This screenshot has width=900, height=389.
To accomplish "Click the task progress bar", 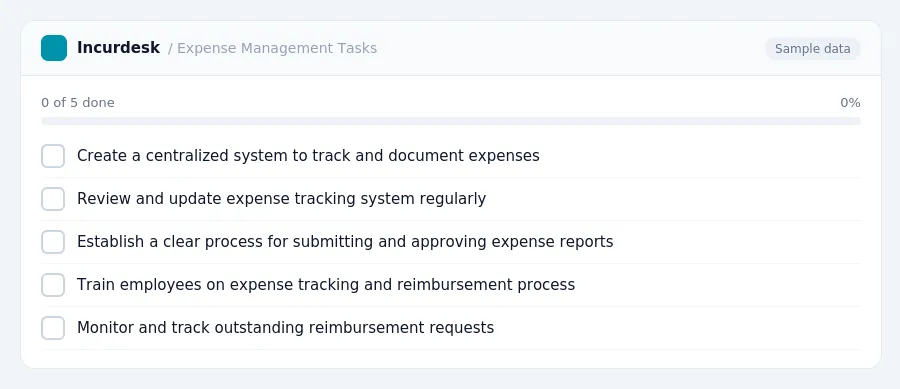I will [451, 121].
